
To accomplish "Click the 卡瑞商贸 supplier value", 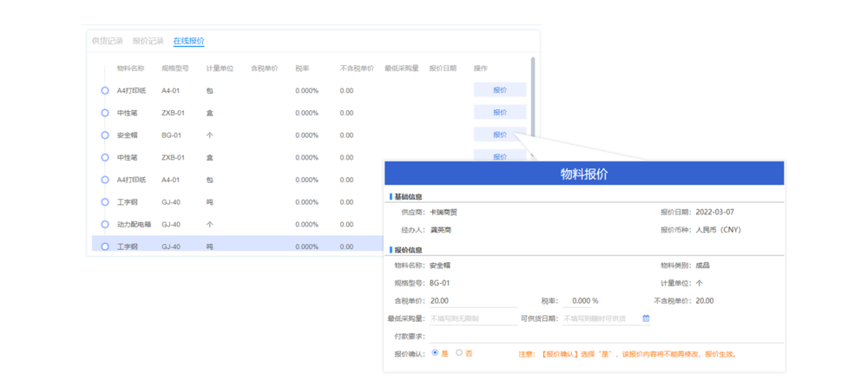I will [444, 212].
